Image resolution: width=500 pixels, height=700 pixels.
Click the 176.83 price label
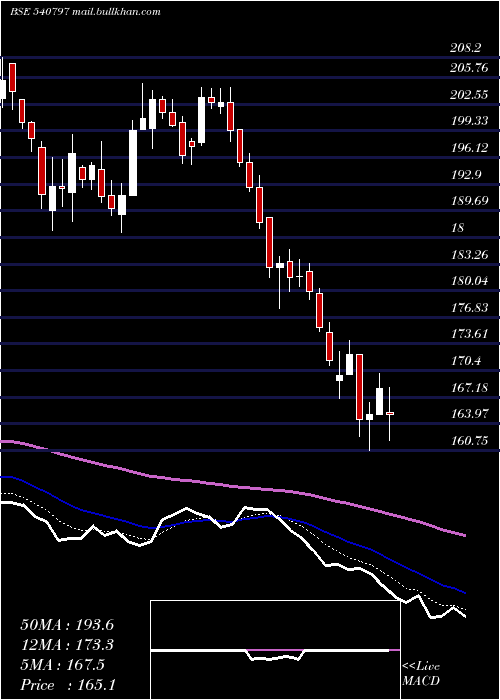[469, 308]
